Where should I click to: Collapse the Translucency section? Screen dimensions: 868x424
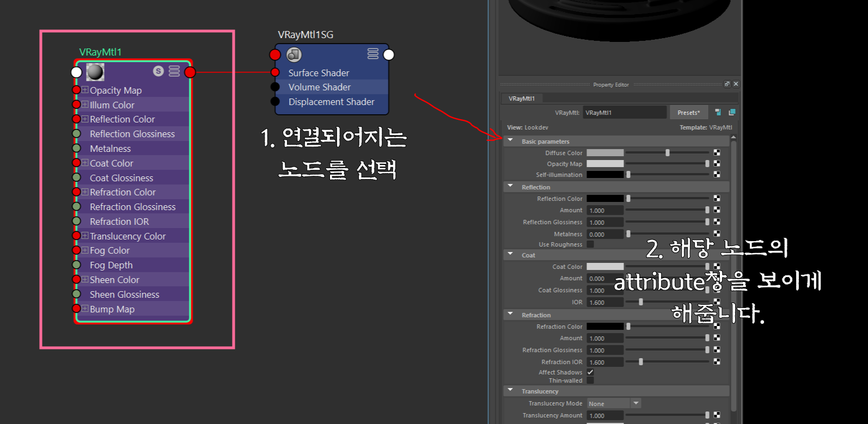(510, 390)
